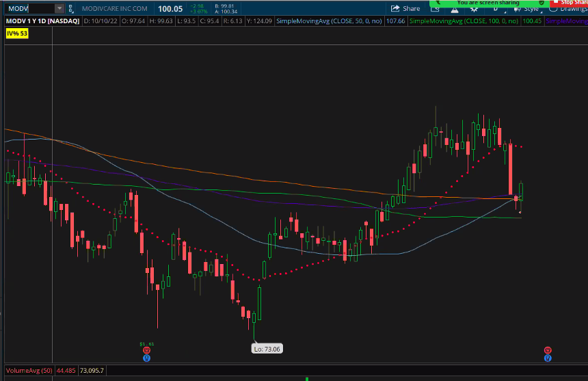The image size is (588, 381).
Task: Click the symbol link chain icon
Action: click(x=71, y=9)
